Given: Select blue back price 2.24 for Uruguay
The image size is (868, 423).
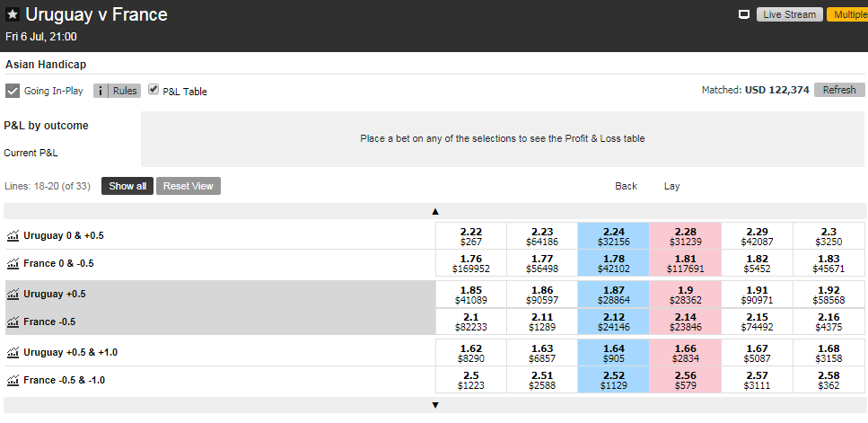Looking at the screenshot, I should (613, 236).
